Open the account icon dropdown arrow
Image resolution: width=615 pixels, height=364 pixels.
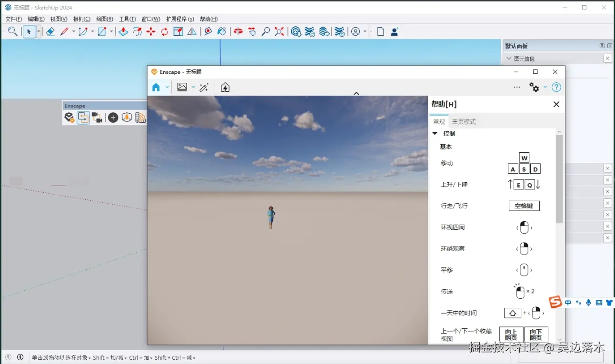(365, 31)
